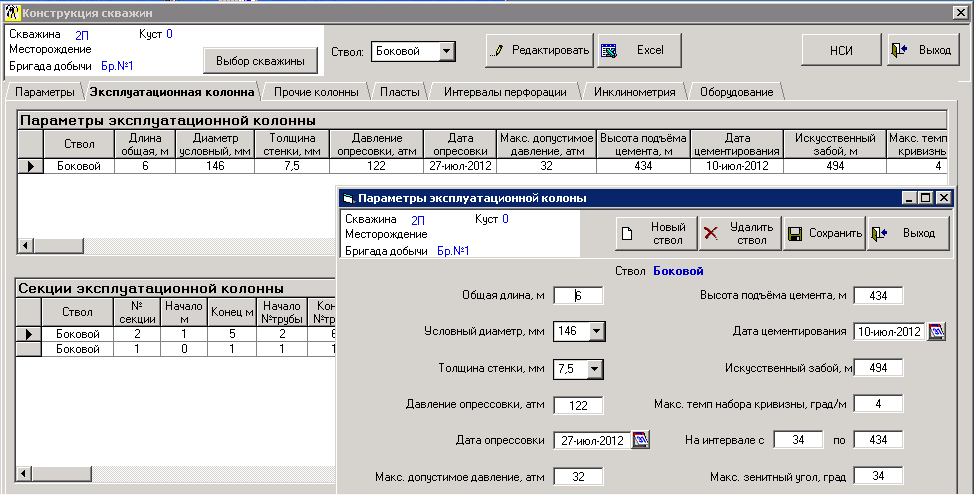Screen dimensions: 974x496
Task: Open the calendar icon next to Дата цементирования
Action: pos(936,331)
